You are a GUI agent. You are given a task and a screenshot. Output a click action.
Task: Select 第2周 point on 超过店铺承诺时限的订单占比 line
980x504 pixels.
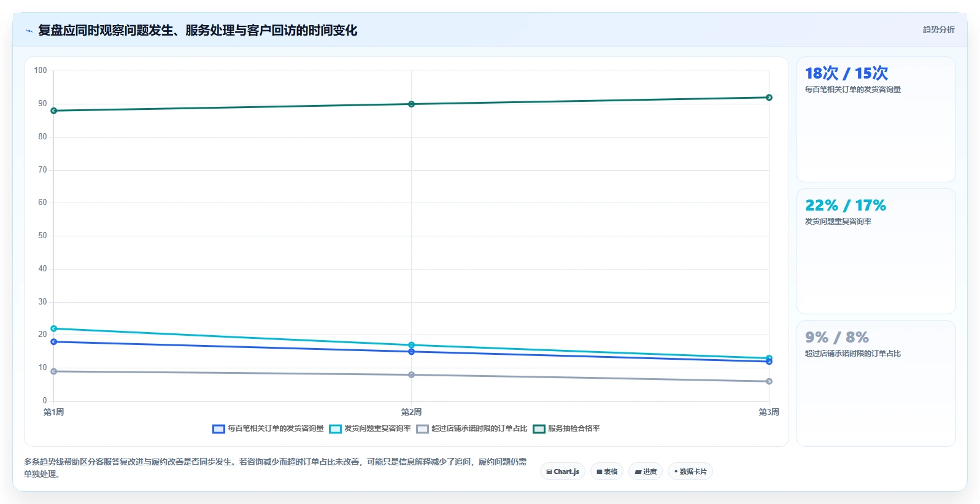[411, 375]
